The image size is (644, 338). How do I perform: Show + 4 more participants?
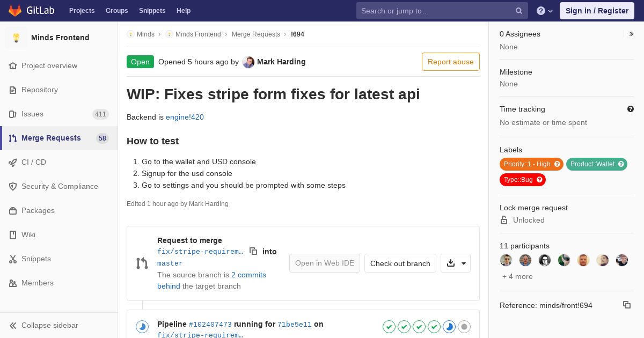pos(517,276)
